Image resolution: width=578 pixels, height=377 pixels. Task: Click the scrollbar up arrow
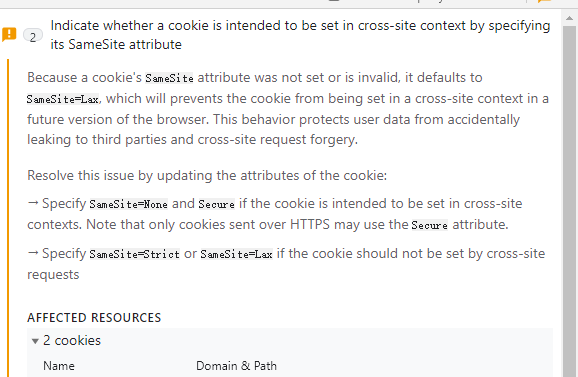click(570, 18)
